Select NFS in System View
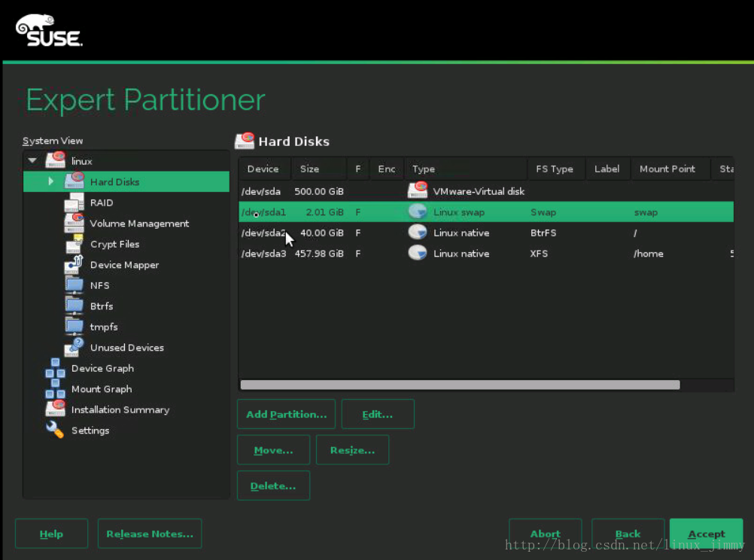Viewport: 754px width, 560px height. (x=99, y=285)
